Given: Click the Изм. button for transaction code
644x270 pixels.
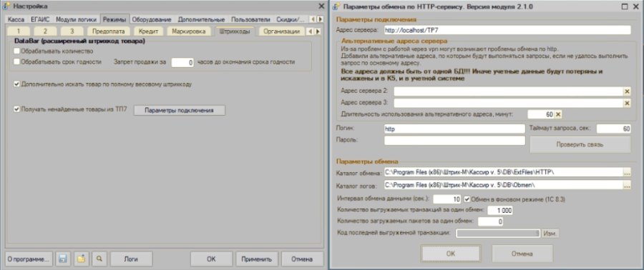Looking at the screenshot, I should click(550, 233).
